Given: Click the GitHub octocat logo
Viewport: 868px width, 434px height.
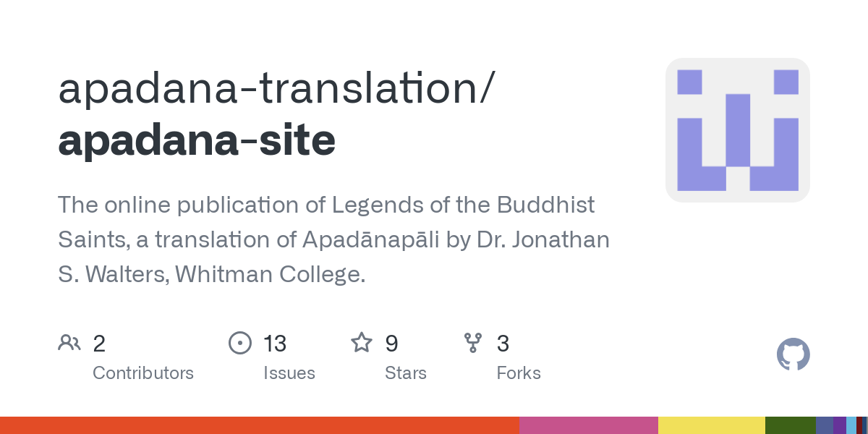Looking at the screenshot, I should [x=793, y=355].
